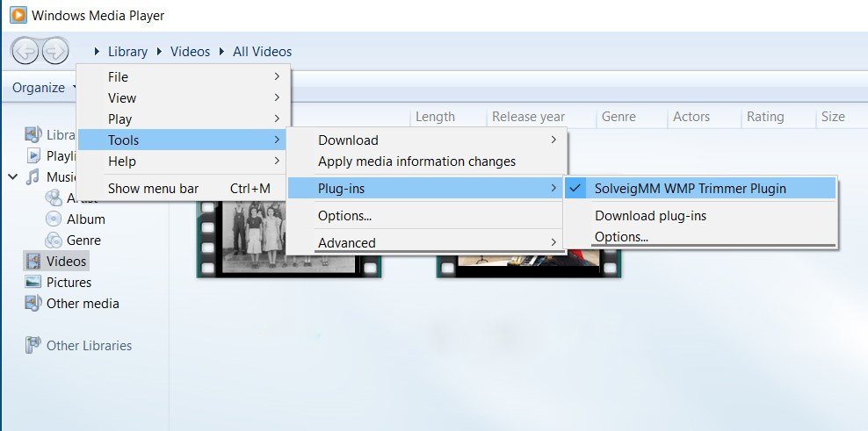Image resolution: width=868 pixels, height=431 pixels.
Task: Open the Help menu
Action: 182,161
